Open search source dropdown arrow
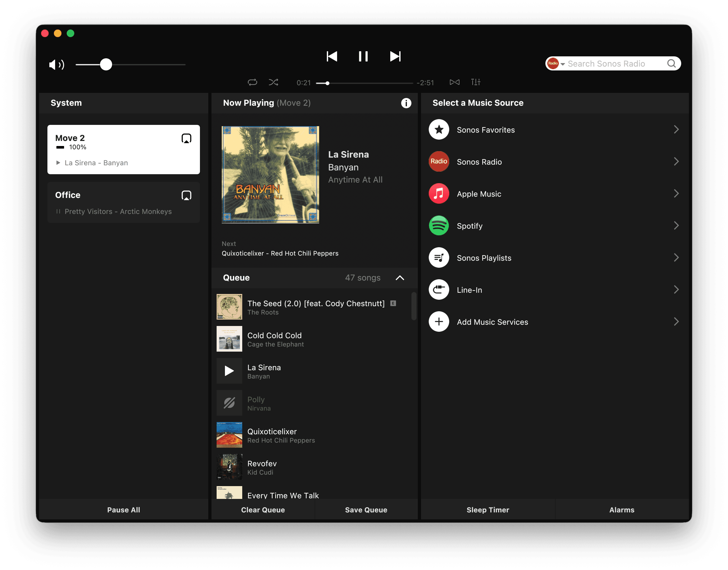 coord(563,64)
